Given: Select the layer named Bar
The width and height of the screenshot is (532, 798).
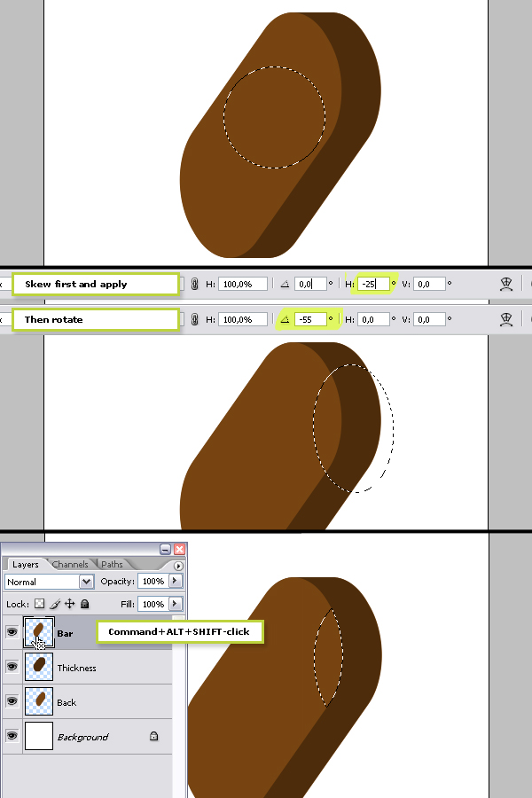Looking at the screenshot, I should coord(65,634).
